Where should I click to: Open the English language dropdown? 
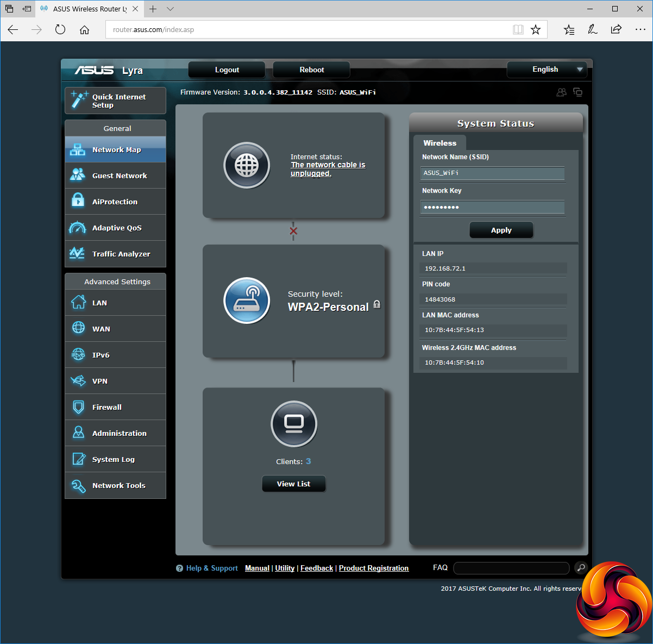pyautogui.click(x=547, y=70)
